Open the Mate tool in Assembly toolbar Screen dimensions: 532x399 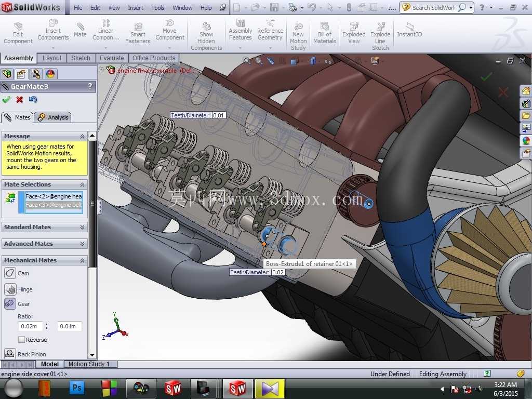pos(80,30)
